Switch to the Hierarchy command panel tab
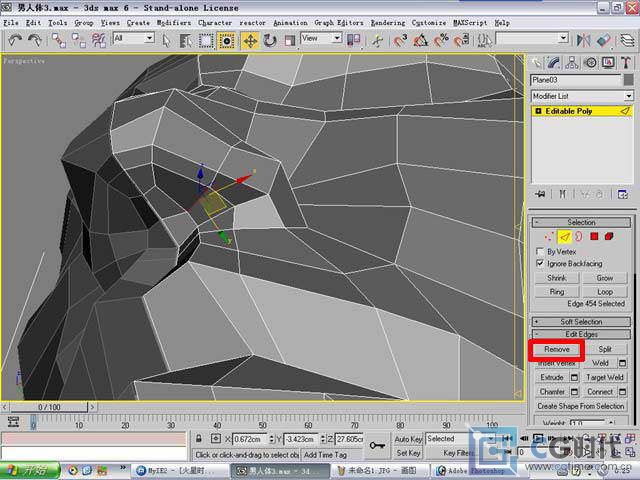Screen dimensions: 640x480 [572, 62]
